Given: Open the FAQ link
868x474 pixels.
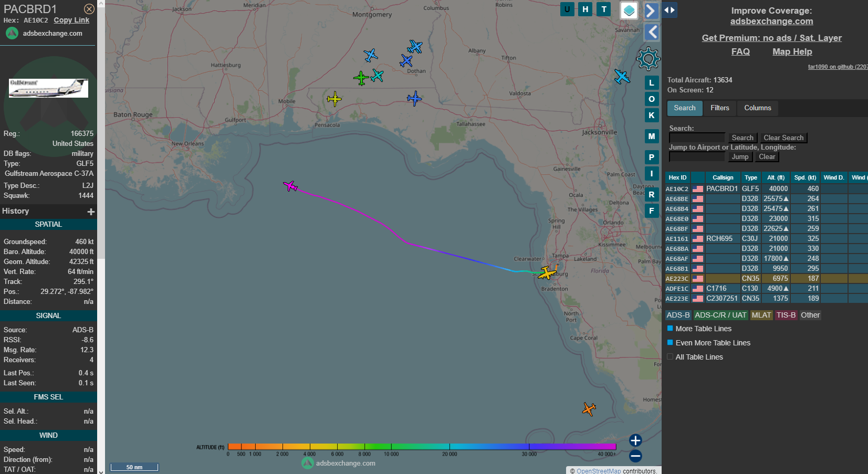Looking at the screenshot, I should (740, 51).
